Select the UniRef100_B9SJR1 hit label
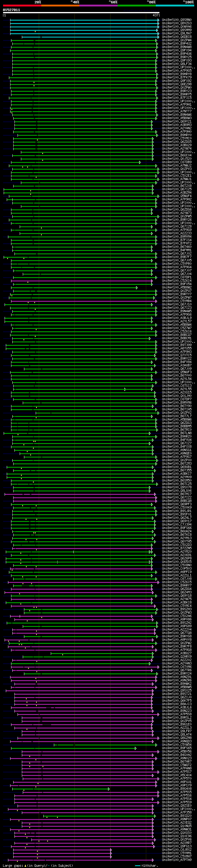 click(177, 511)
